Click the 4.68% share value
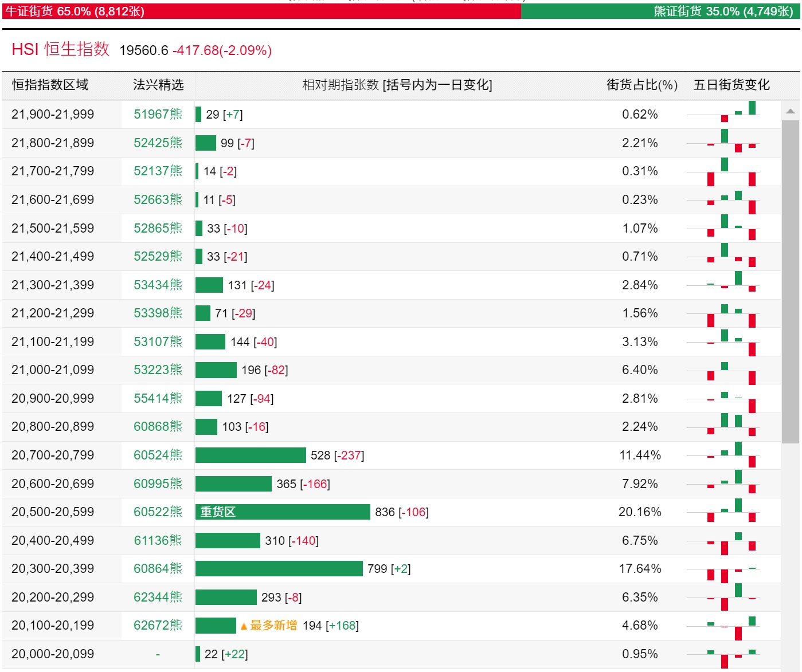 click(640, 625)
